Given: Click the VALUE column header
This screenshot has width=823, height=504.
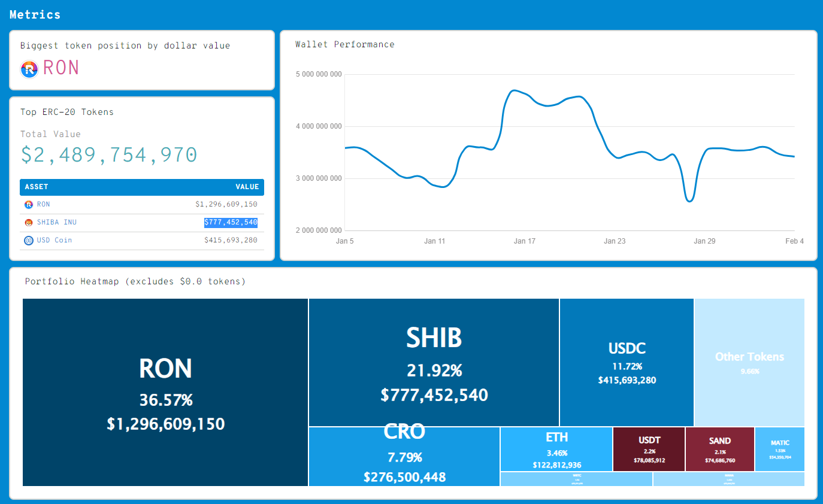Looking at the screenshot, I should coord(247,187).
